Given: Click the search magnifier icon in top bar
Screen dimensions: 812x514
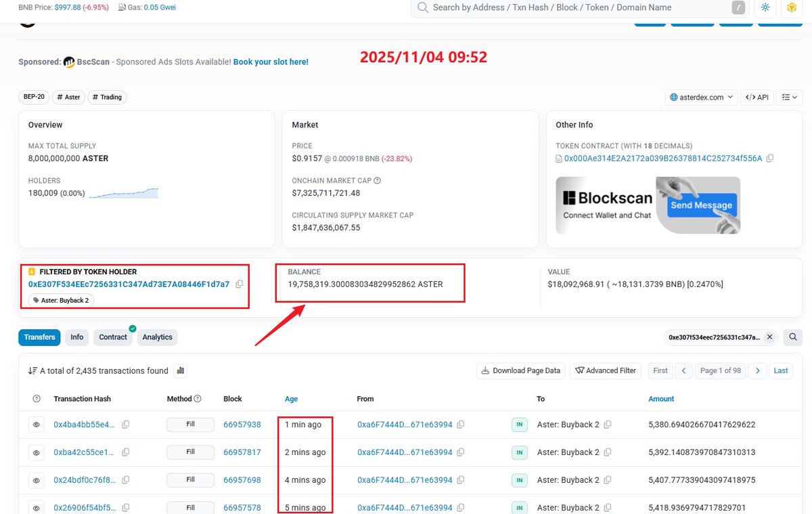Looking at the screenshot, I should [422, 7].
